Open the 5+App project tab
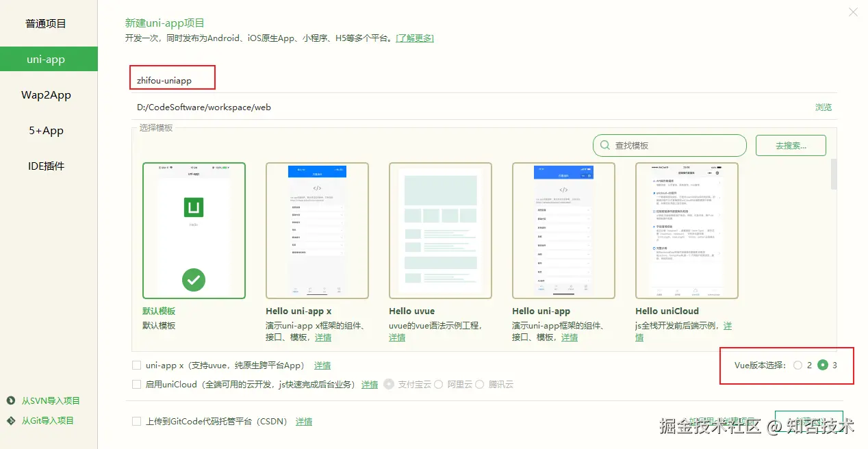The image size is (868, 449). pyautogui.click(x=46, y=131)
